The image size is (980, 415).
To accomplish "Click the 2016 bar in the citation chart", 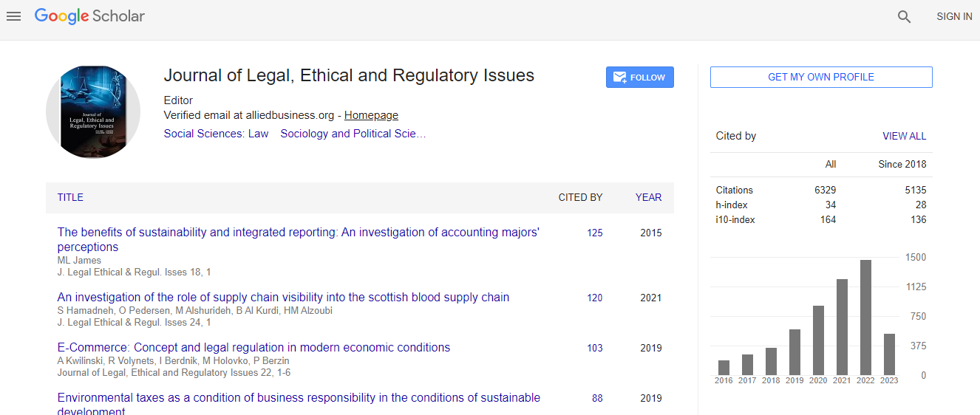I will (x=724, y=368).
